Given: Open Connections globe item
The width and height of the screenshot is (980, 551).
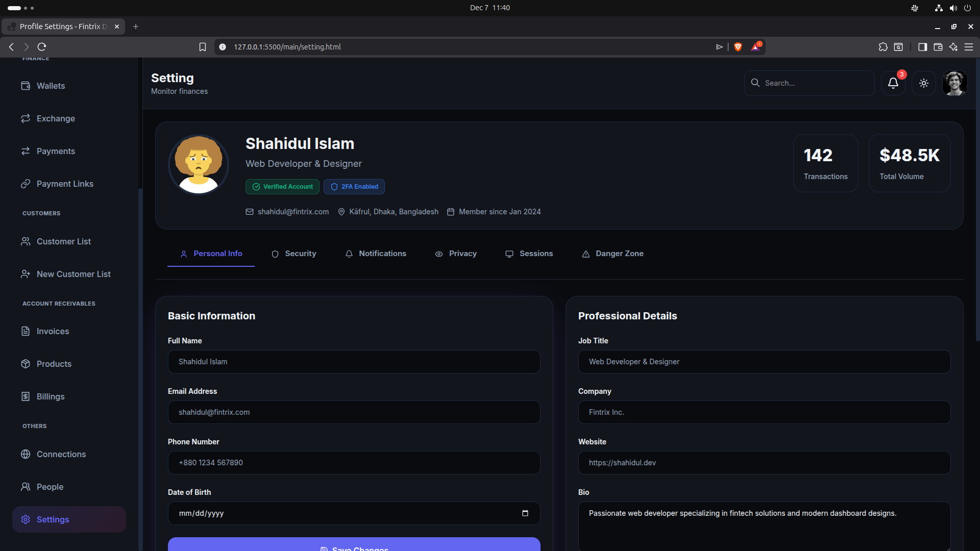Looking at the screenshot, I should [x=61, y=454].
